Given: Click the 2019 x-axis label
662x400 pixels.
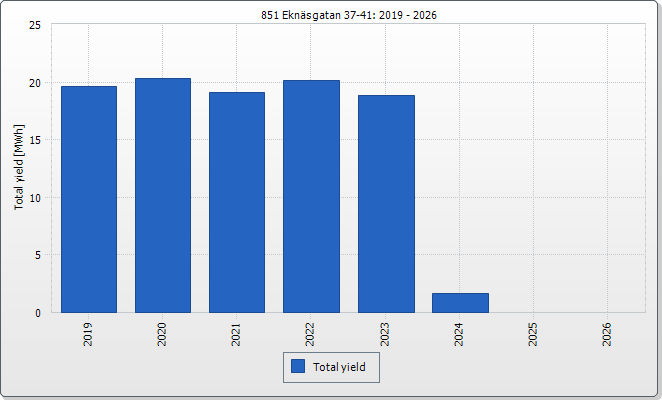Looking at the screenshot, I should 89,334.
